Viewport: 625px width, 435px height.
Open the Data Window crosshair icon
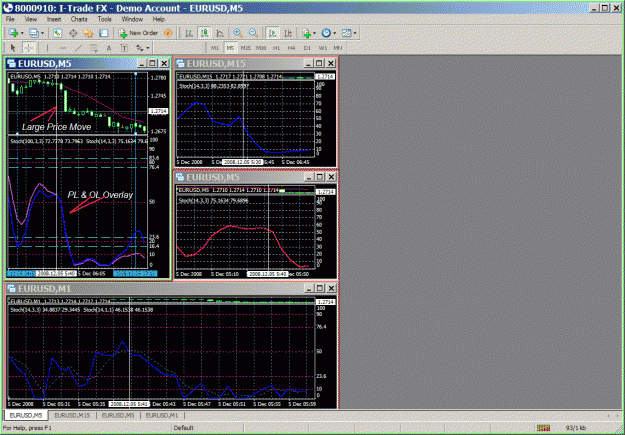(73, 33)
